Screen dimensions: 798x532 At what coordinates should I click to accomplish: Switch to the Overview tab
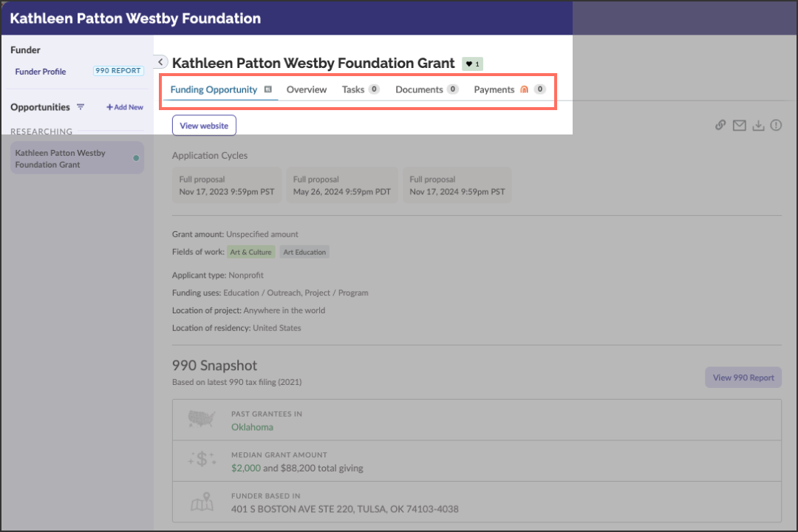[307, 89]
